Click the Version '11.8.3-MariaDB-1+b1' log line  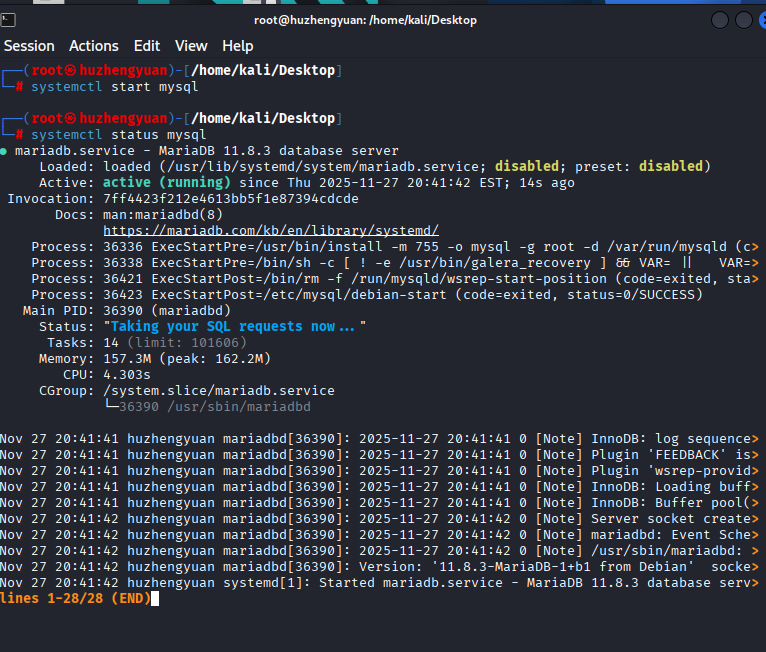click(x=379, y=567)
